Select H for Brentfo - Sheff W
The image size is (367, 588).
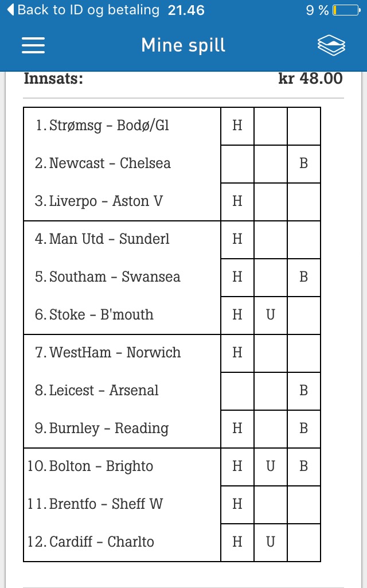237,504
